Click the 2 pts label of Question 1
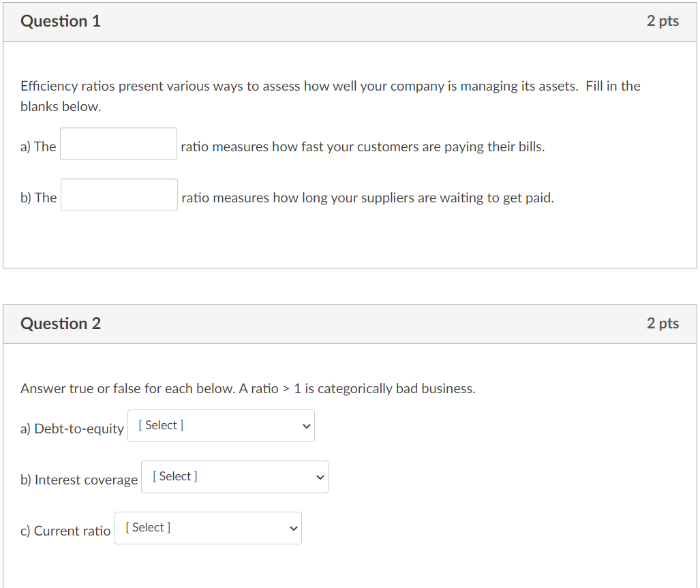The width and height of the screenshot is (700, 588). (663, 21)
